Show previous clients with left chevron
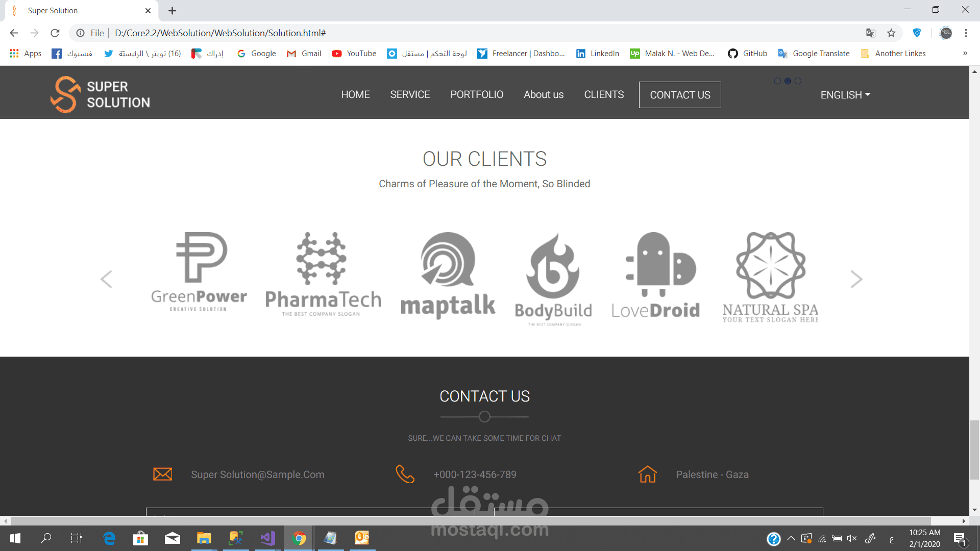Viewport: 980px width, 551px height. click(x=106, y=279)
